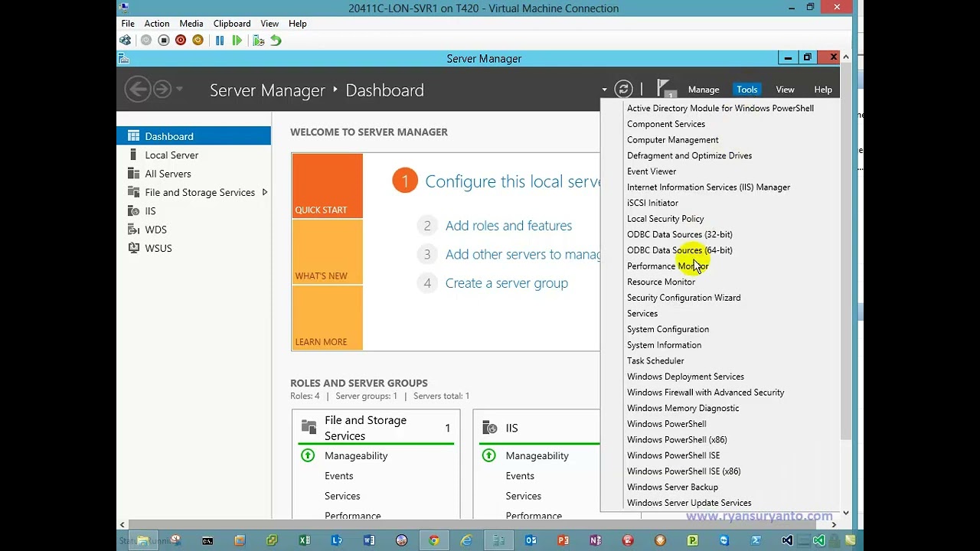Choose Computer Management
This screenshot has width=980, height=551.
point(672,140)
